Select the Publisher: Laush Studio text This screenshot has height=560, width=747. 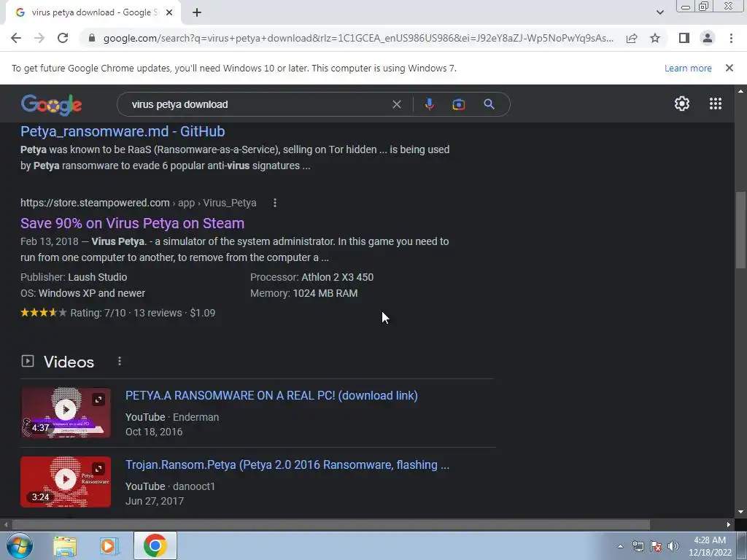pyautogui.click(x=74, y=277)
